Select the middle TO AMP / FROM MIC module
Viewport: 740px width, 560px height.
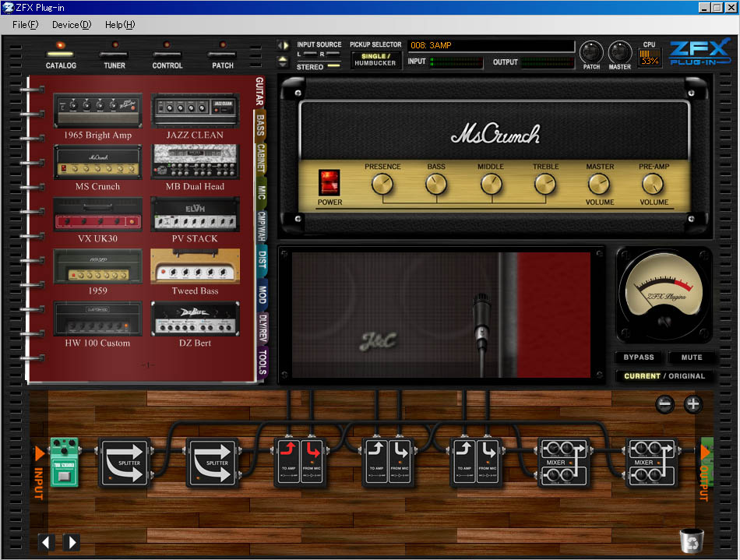[387, 463]
